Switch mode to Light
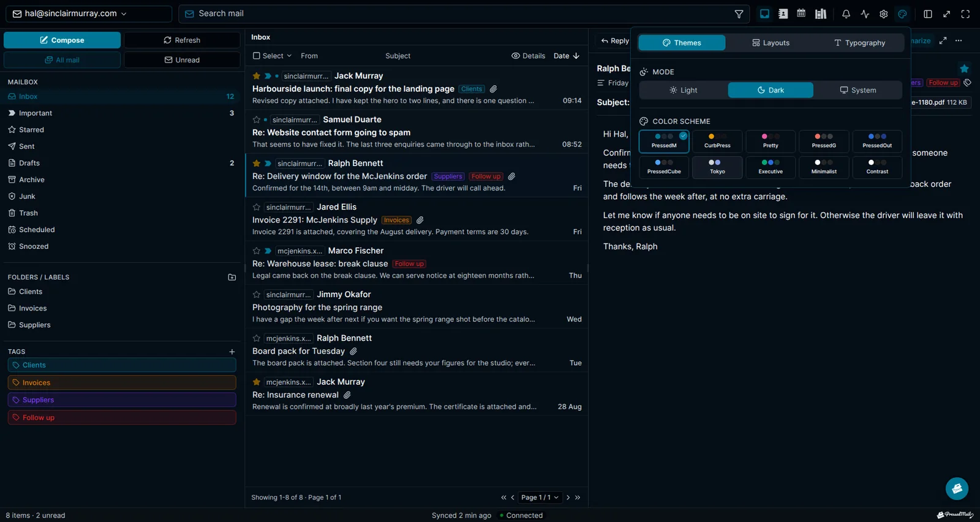This screenshot has height=522, width=980. pos(684,90)
